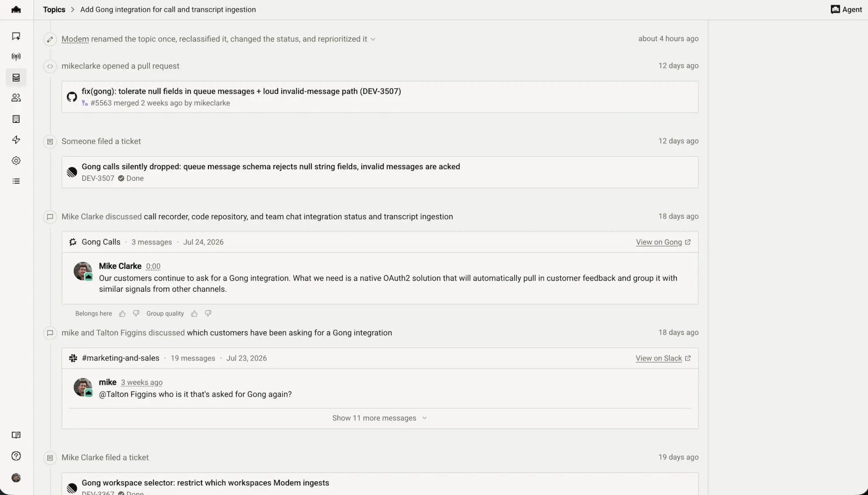
Task: Thumbs down for Group quality
Action: coord(208,314)
